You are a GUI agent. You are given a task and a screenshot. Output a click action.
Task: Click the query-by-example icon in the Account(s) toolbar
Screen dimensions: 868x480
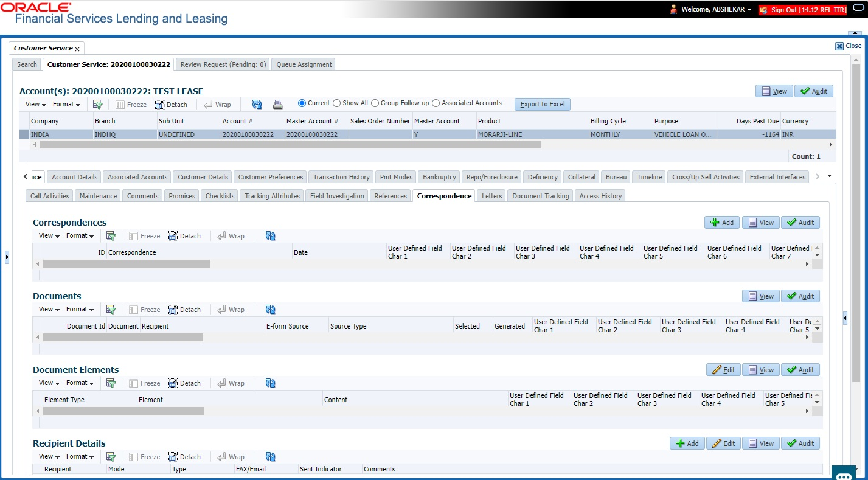97,105
